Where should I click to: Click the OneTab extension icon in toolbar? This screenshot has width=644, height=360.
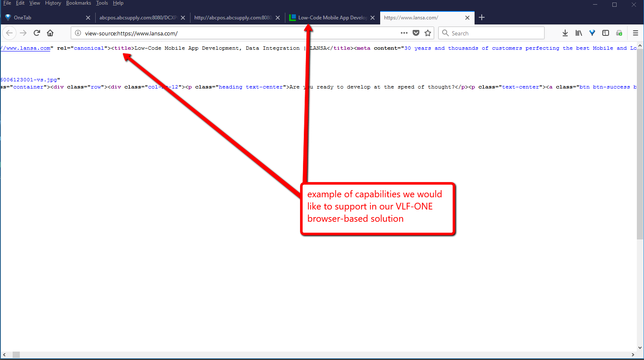pos(592,33)
